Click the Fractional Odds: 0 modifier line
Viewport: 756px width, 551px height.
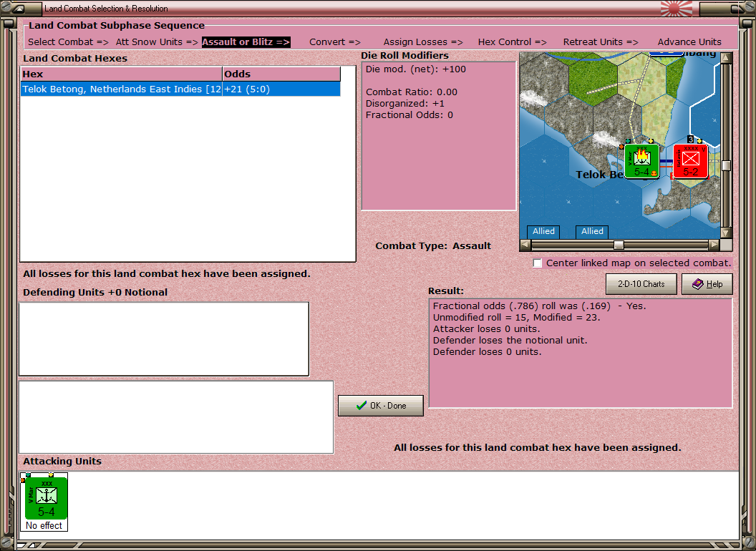(x=409, y=114)
